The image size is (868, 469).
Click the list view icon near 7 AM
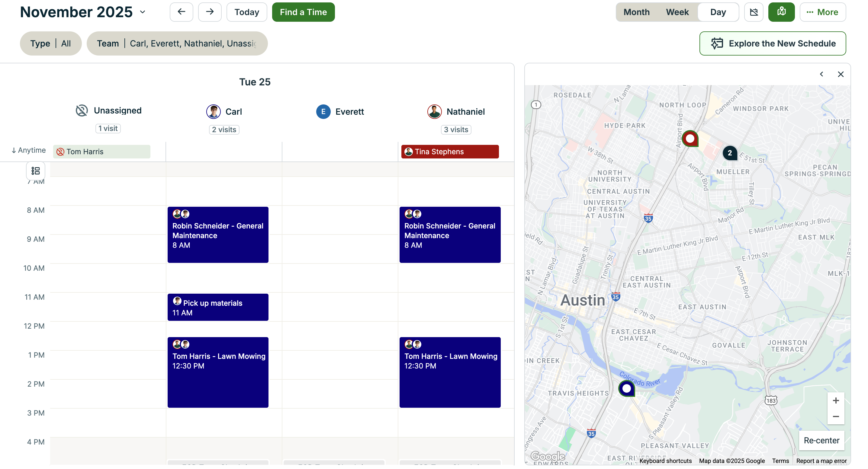[x=35, y=171]
